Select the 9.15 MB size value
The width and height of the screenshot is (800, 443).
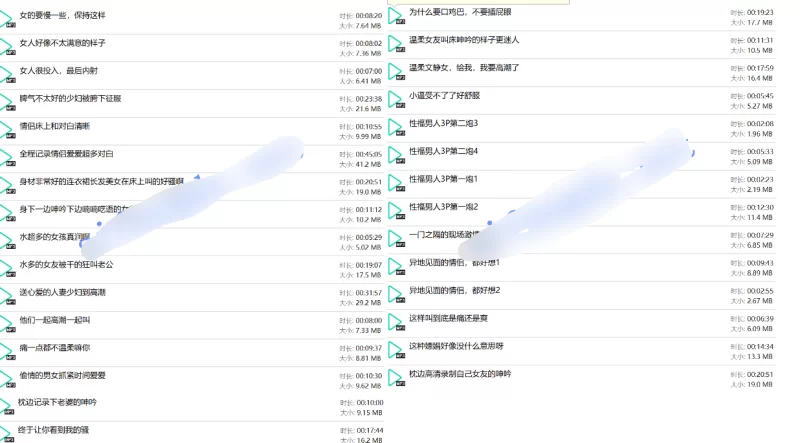click(369, 412)
